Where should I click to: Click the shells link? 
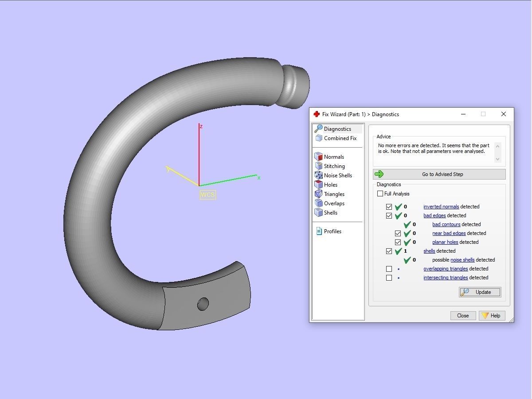(x=429, y=251)
